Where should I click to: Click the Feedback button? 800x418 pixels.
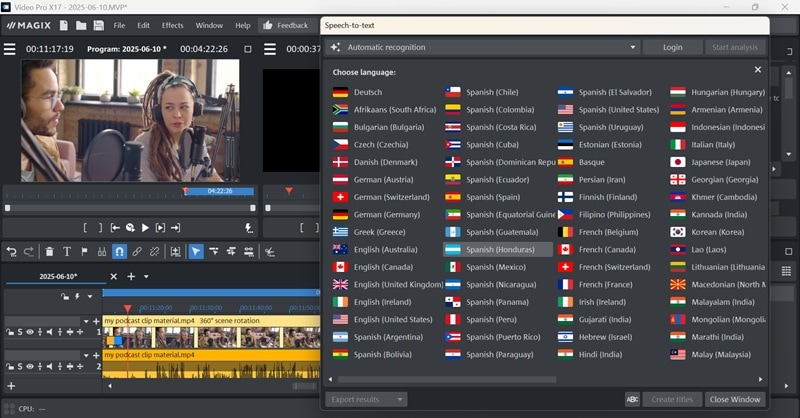(x=286, y=26)
